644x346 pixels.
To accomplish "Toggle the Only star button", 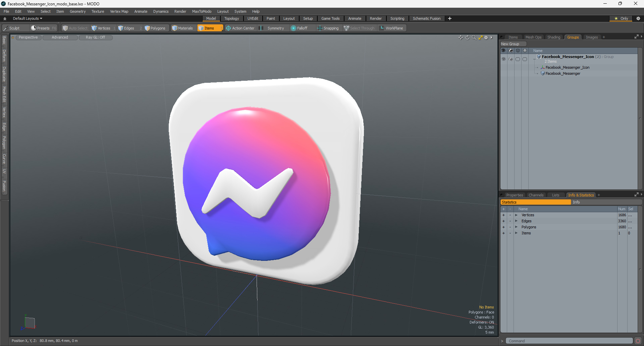I will point(621,18).
